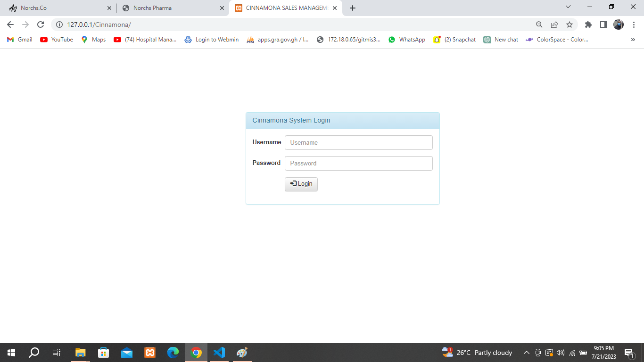Screen dimensions: 644x362
Task: Focus the Username input field
Action: pos(358,142)
